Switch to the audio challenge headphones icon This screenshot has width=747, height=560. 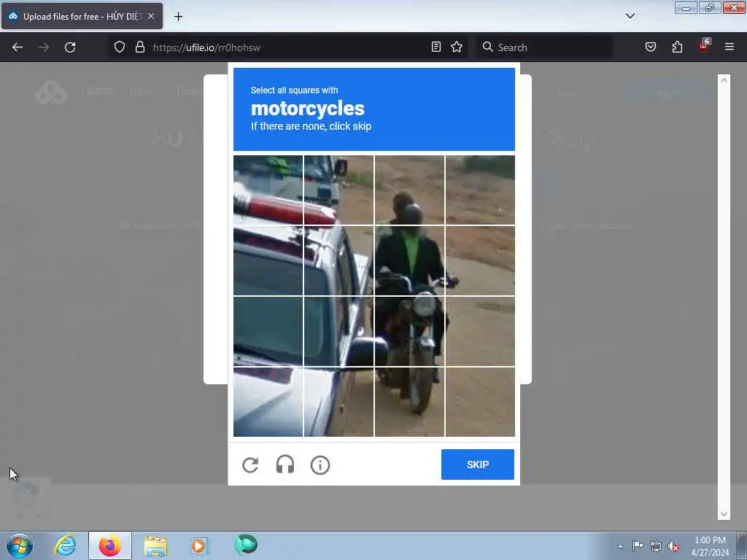[285, 464]
